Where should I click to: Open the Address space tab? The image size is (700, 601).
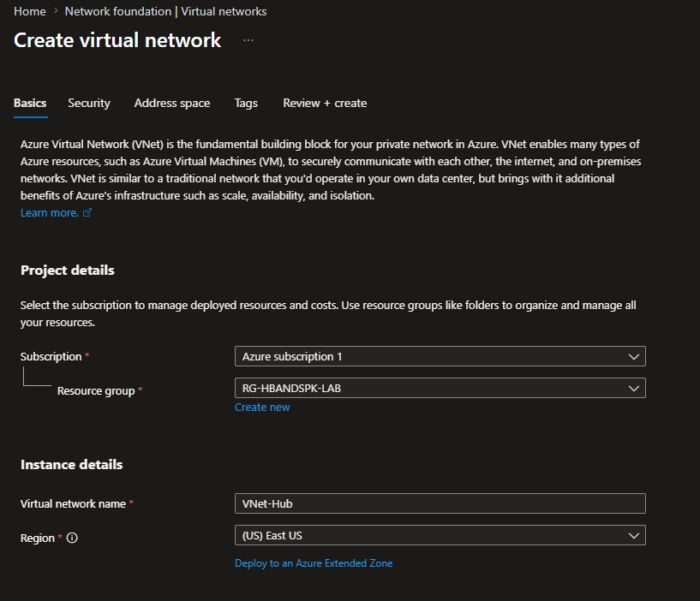pos(172,103)
